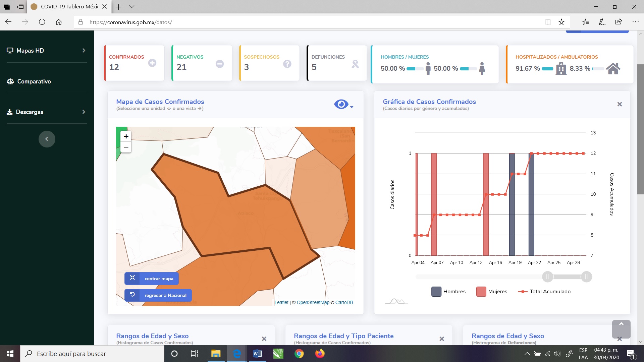644x362 pixels.
Task: Click the minus icon in Negativos card
Action: point(220,64)
